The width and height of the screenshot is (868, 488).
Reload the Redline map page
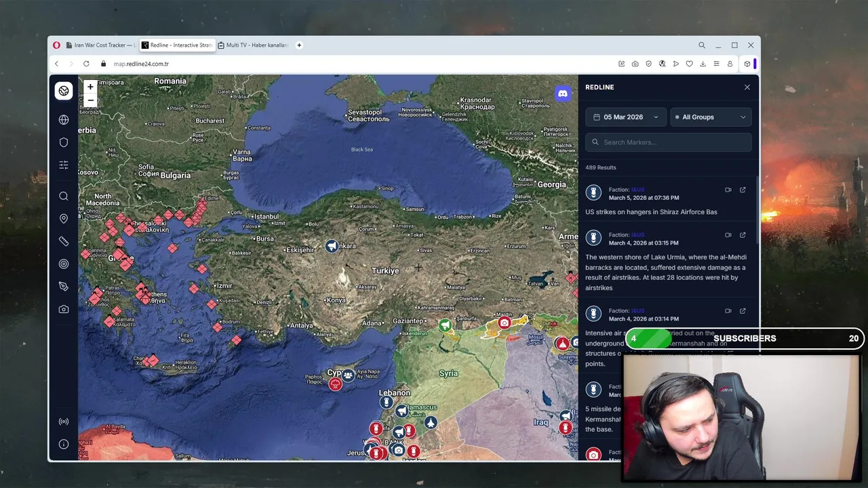(86, 64)
